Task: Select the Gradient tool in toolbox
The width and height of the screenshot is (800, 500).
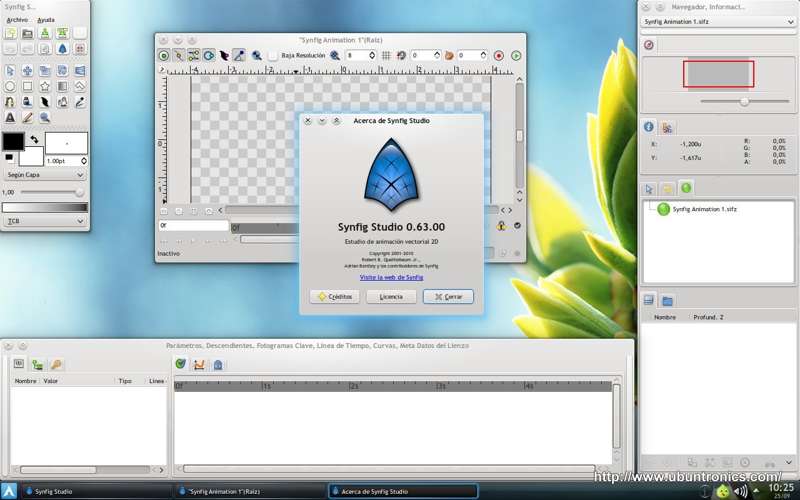Action: pyautogui.click(x=62, y=86)
